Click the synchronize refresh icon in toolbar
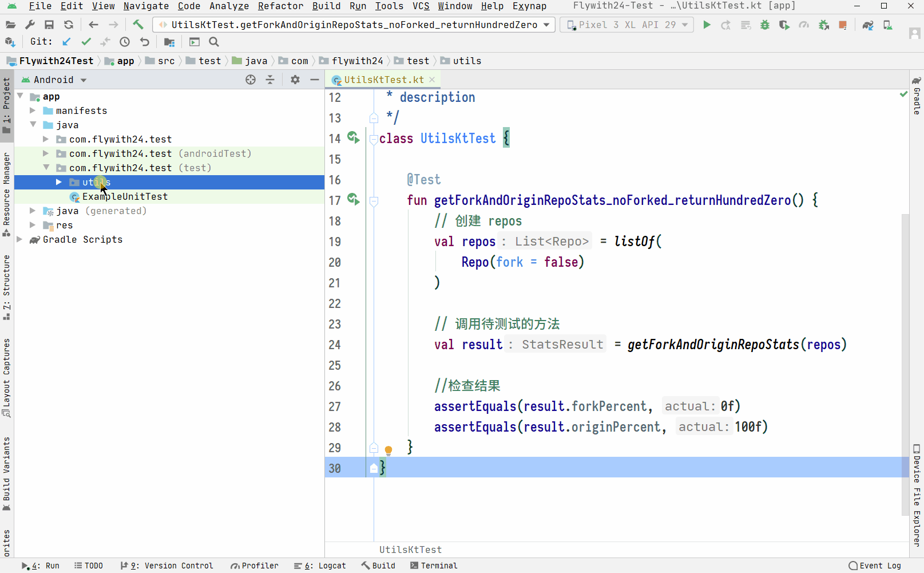 pos(69,25)
